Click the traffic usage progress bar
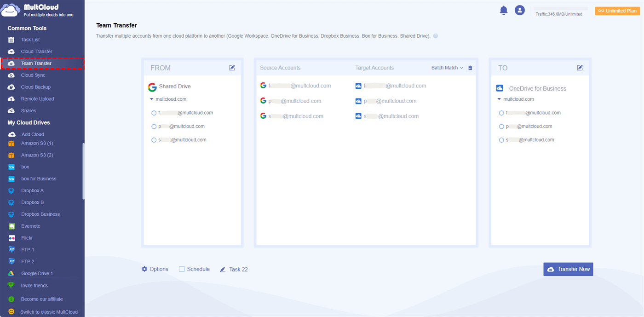The width and height of the screenshot is (644, 317). click(561, 8)
